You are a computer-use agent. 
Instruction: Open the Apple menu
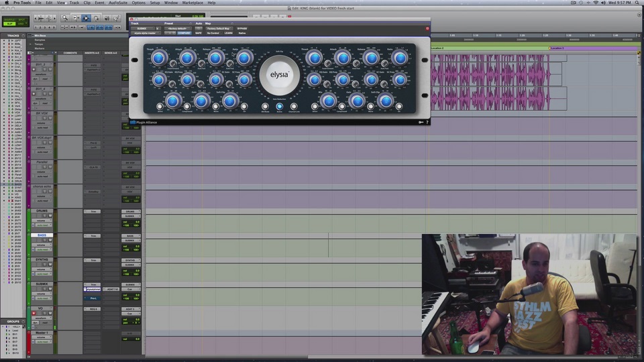click(x=6, y=3)
